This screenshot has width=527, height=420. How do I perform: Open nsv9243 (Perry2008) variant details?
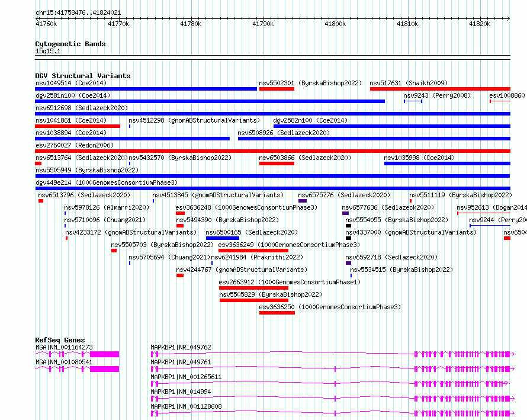coord(437,95)
